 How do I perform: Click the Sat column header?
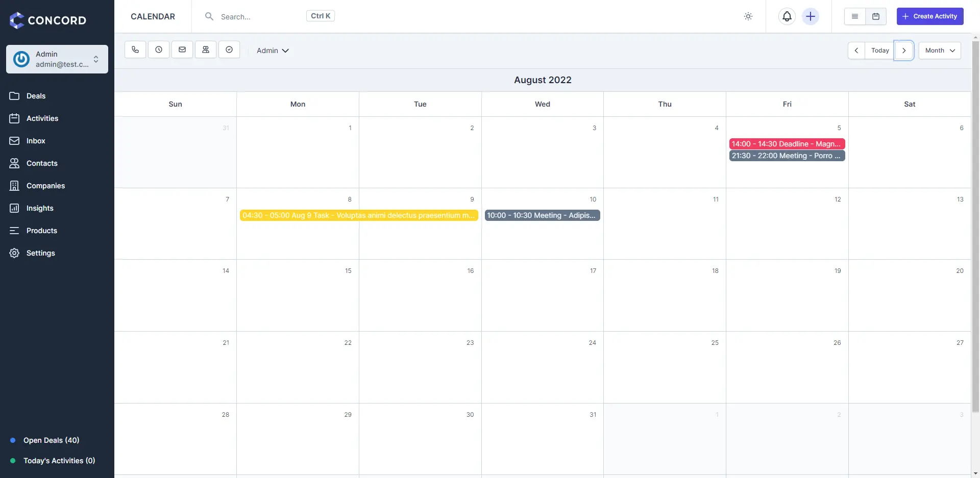click(x=910, y=104)
